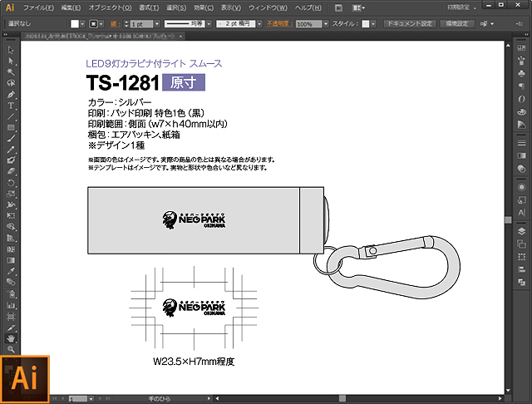Image resolution: width=532 pixels, height=404 pixels.
Task: Select the Type tool
Action: [11, 106]
